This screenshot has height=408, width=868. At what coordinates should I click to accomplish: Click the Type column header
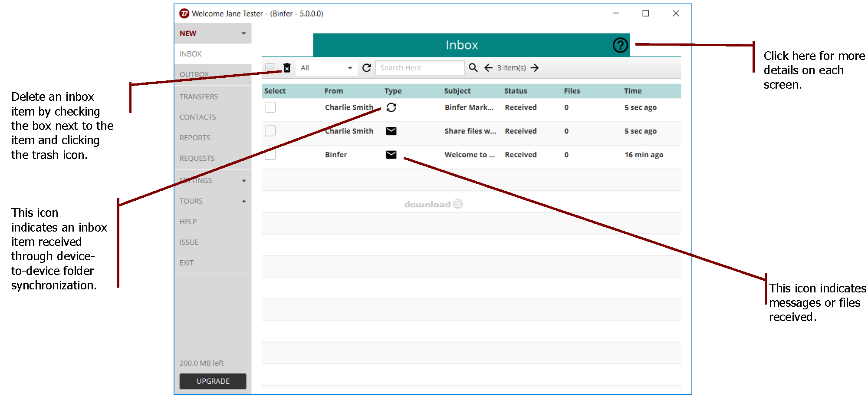pyautogui.click(x=393, y=91)
